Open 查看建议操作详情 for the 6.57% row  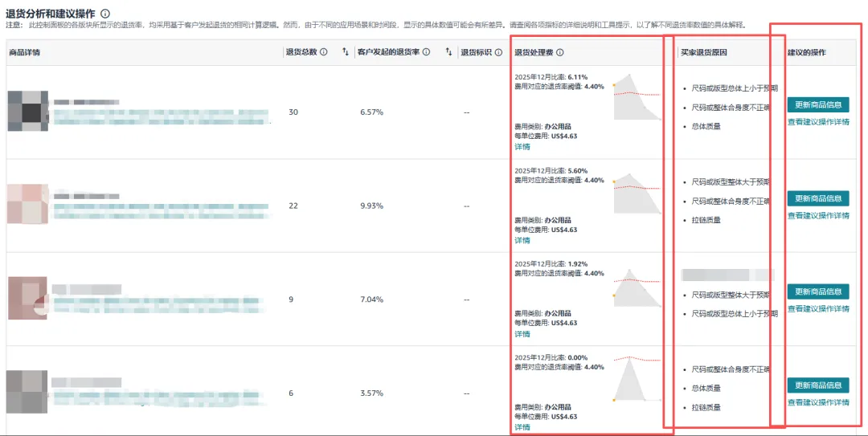[x=818, y=122]
